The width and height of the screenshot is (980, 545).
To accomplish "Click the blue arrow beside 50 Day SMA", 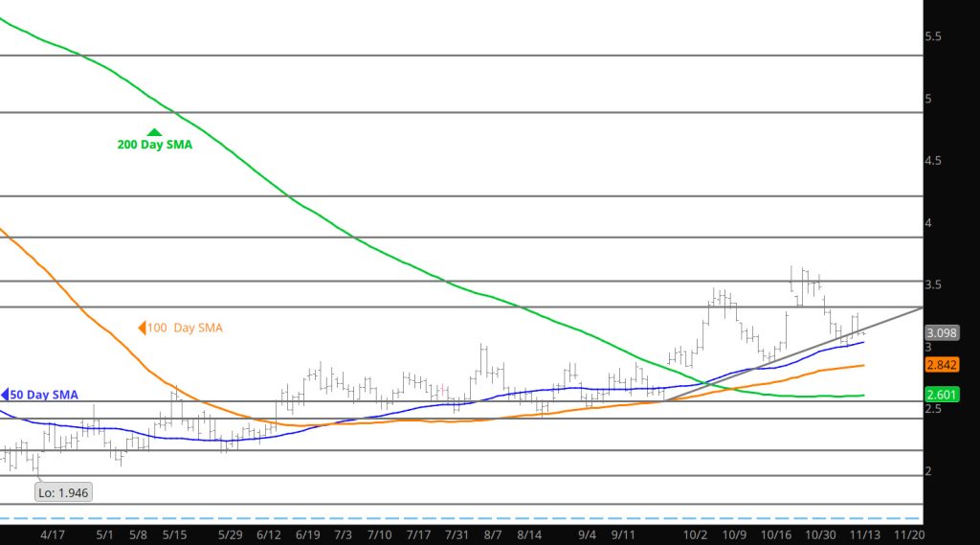I will (x=4, y=395).
